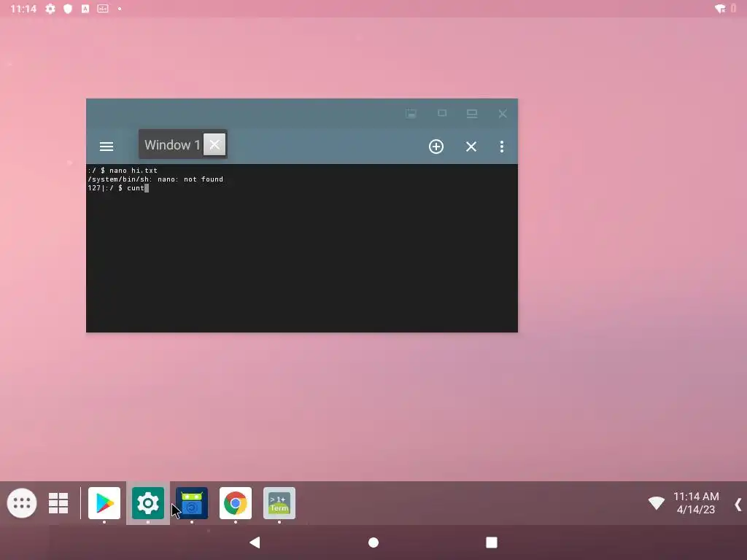Collapse the taskbar with the chevron arrow
This screenshot has width=747, height=560.
[738, 505]
